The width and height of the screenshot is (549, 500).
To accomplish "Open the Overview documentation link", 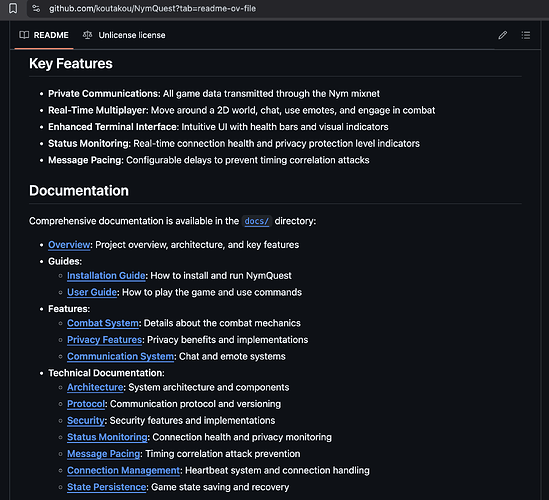I will (69, 245).
